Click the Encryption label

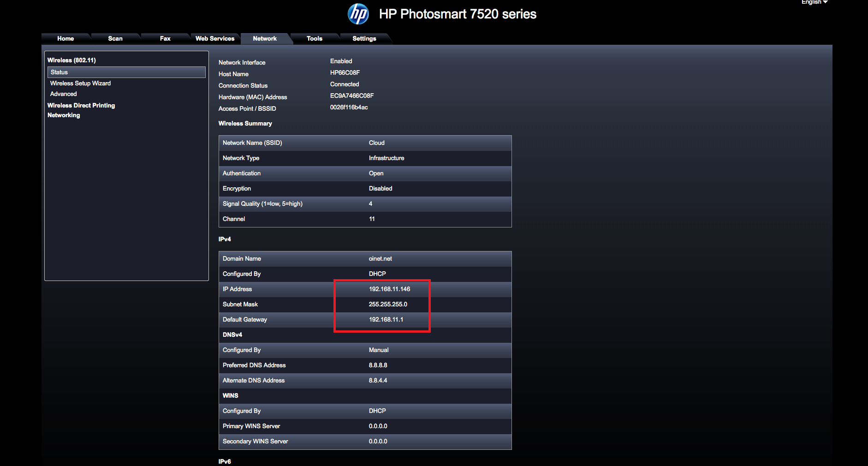tap(237, 189)
